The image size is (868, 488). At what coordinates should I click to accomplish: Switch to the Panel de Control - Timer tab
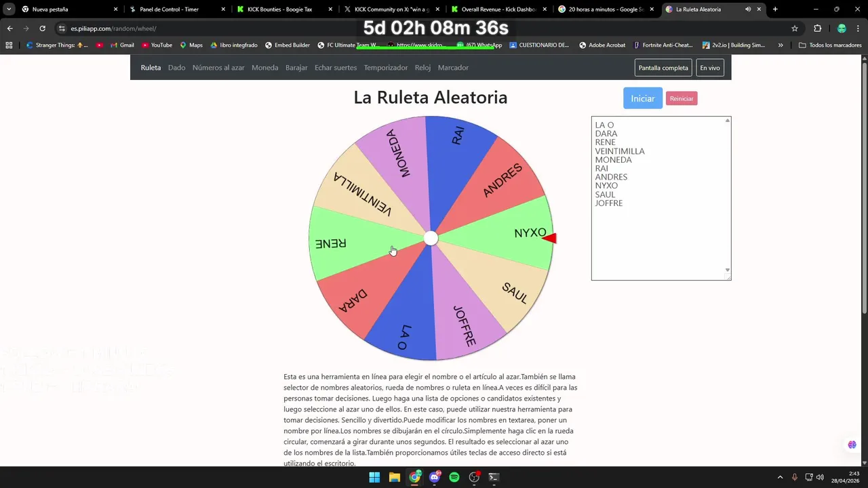(x=177, y=9)
